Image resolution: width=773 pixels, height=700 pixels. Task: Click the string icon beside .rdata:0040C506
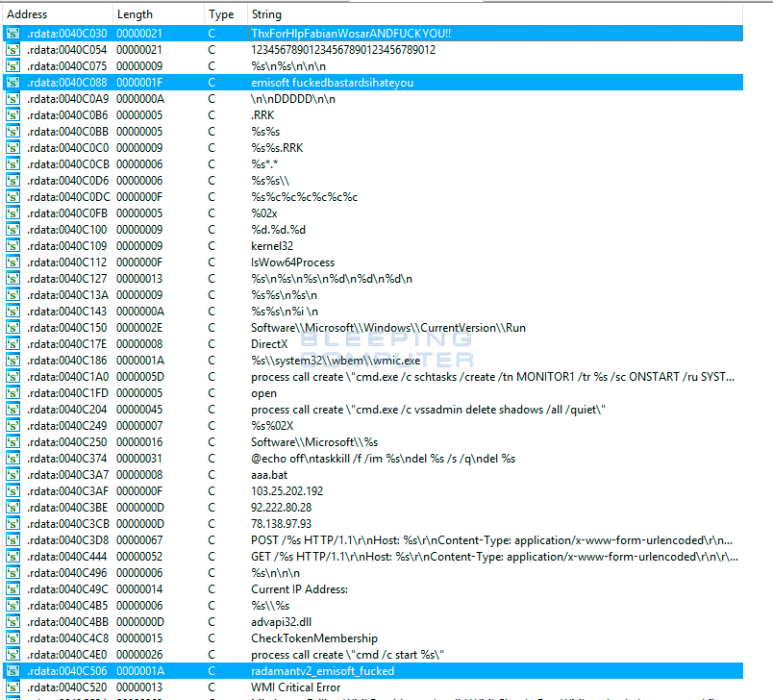[x=12, y=671]
